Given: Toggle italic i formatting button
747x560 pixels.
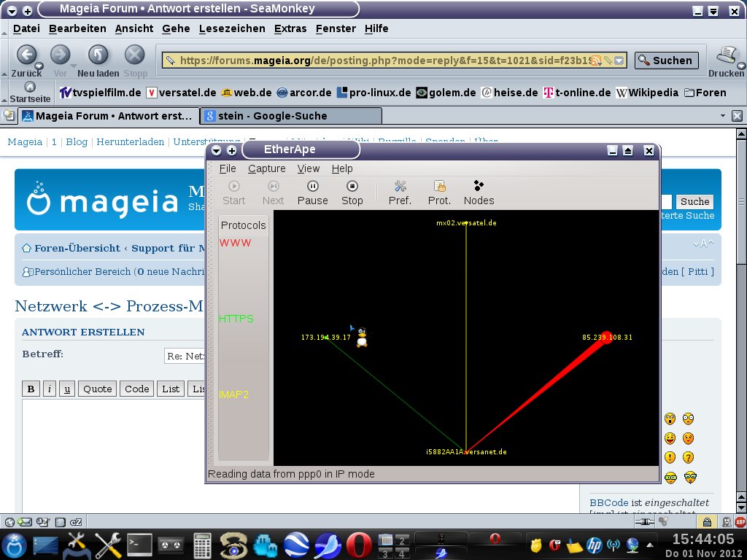Looking at the screenshot, I should pos(50,389).
